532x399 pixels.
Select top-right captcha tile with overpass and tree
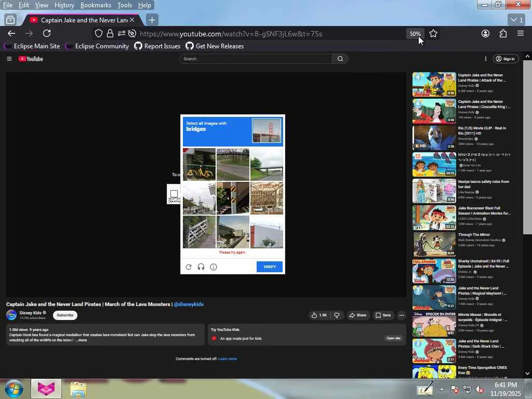click(x=267, y=164)
